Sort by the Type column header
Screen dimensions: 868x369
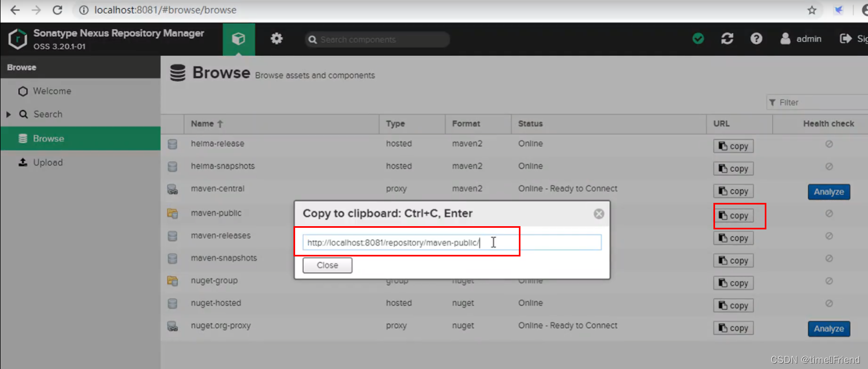coord(412,123)
